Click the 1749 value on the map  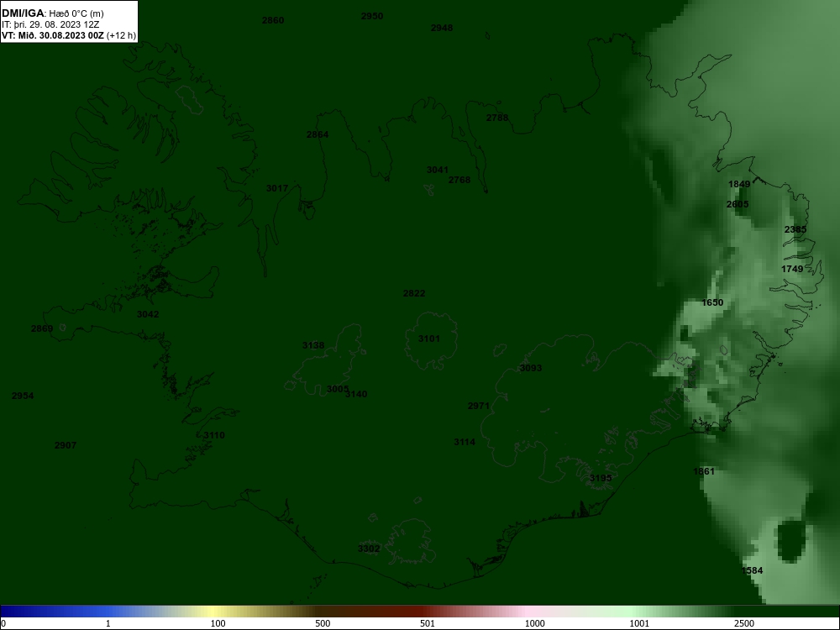click(792, 269)
